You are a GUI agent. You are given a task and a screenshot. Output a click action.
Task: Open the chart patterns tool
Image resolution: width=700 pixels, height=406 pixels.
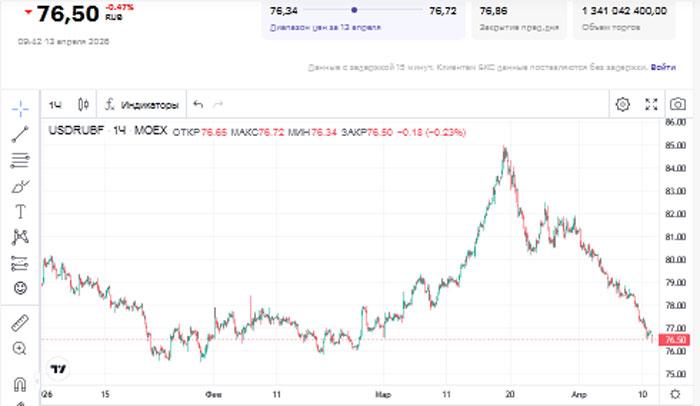click(x=20, y=238)
